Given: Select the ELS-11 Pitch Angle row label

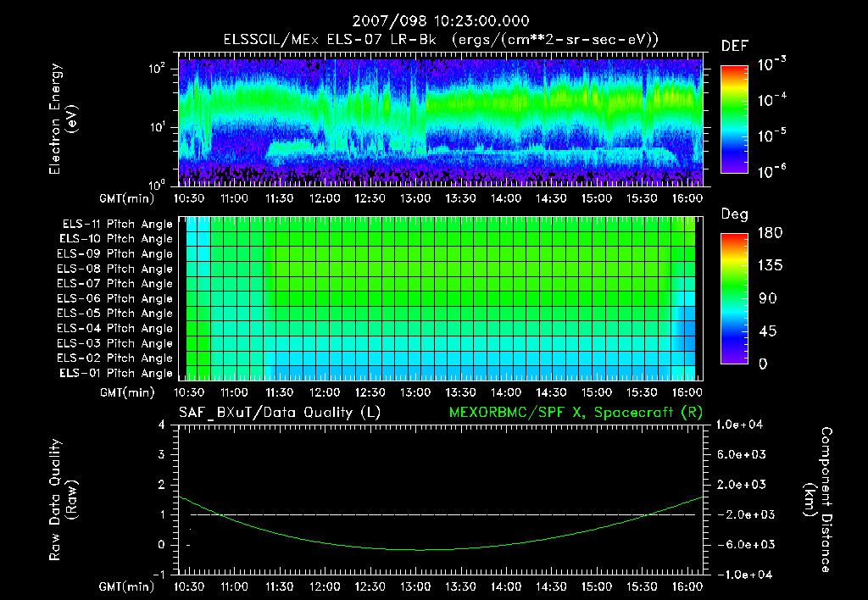Looking at the screenshot, I should point(117,225).
